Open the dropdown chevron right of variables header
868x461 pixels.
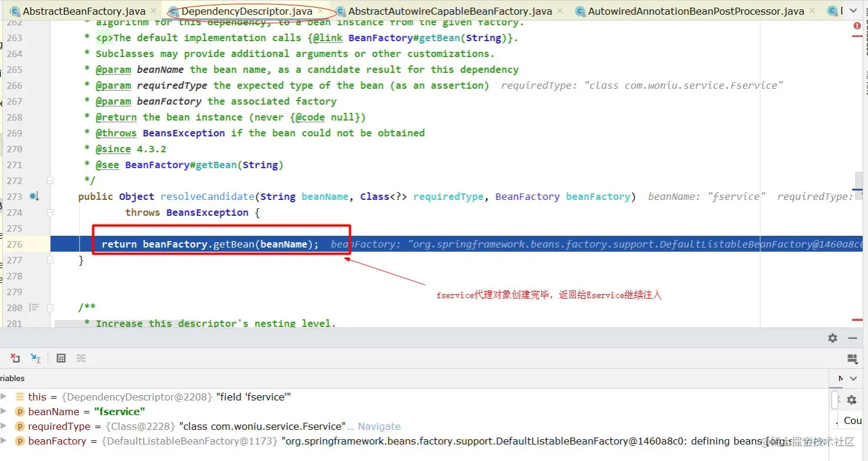click(854, 378)
